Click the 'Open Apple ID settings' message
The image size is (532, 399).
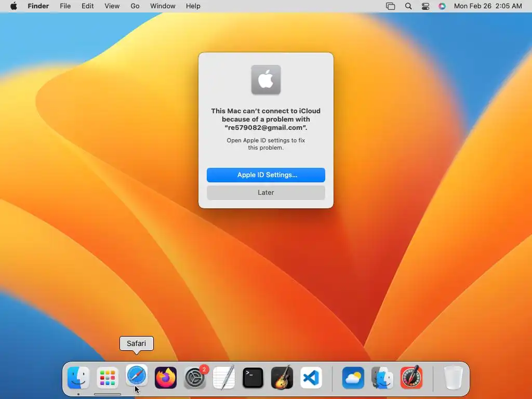point(266,144)
